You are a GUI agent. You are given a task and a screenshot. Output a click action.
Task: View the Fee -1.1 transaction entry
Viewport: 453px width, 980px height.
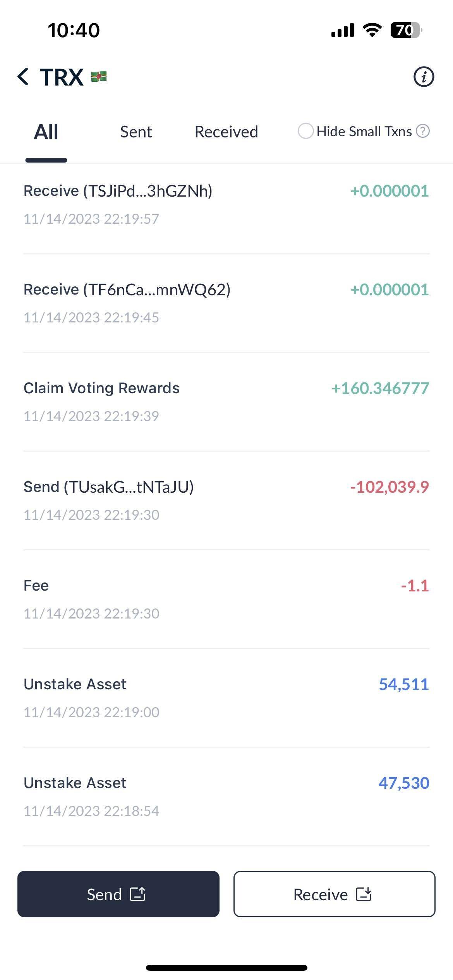click(x=226, y=599)
